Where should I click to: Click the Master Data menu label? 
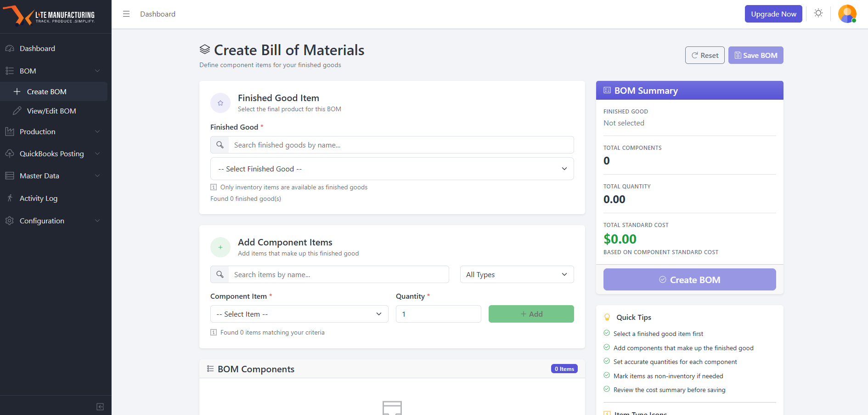pyautogui.click(x=39, y=176)
